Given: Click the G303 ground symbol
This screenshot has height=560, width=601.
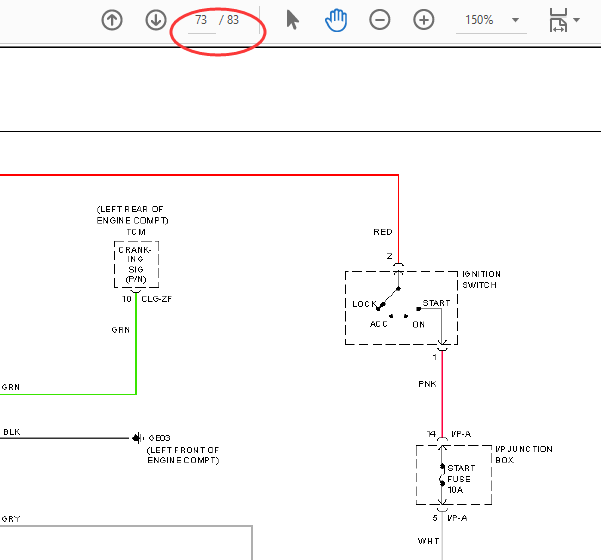Looking at the screenshot, I should pyautogui.click(x=137, y=438).
